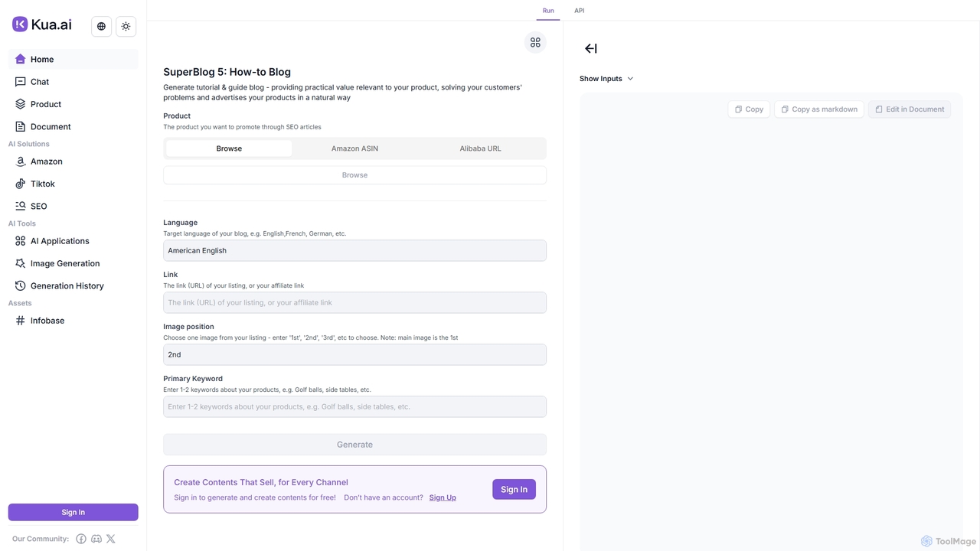Click the Browse product button below tabs
Viewport: 980px width, 551px height.
point(354,175)
